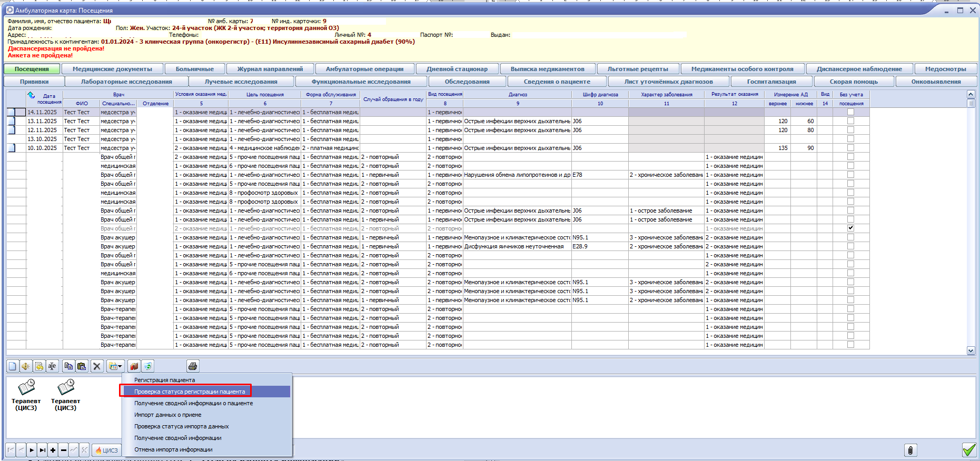Click the ЦИСЗ button with flame
Screen dimensions: 980x461
106,450
